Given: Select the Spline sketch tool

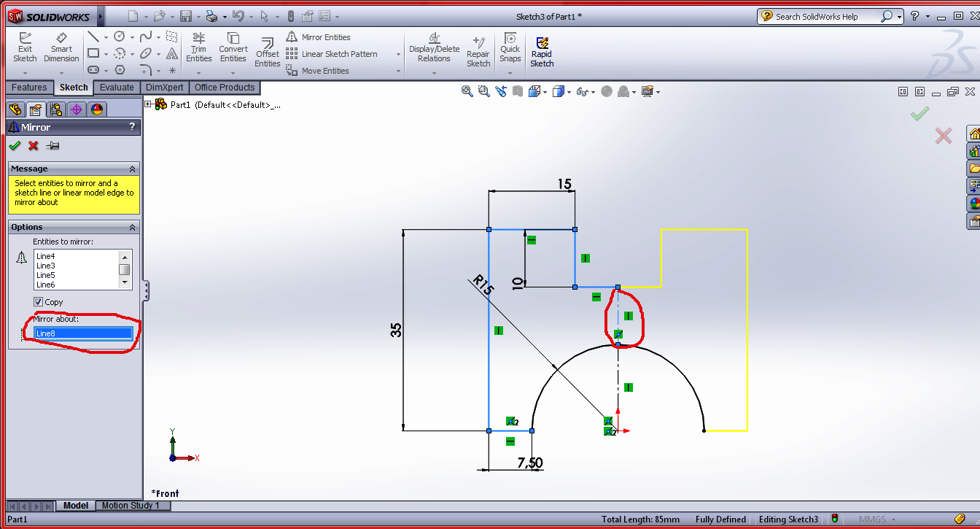Looking at the screenshot, I should coord(146,36).
